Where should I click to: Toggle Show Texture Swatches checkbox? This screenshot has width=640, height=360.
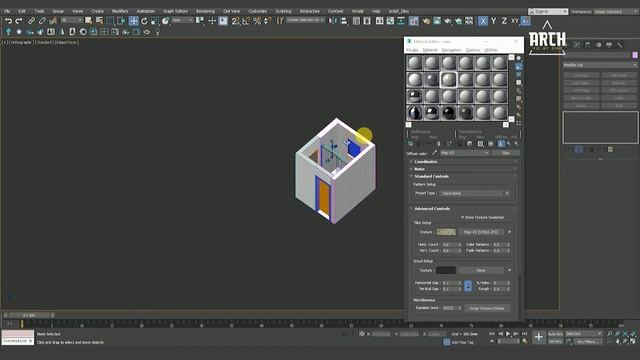click(462, 218)
